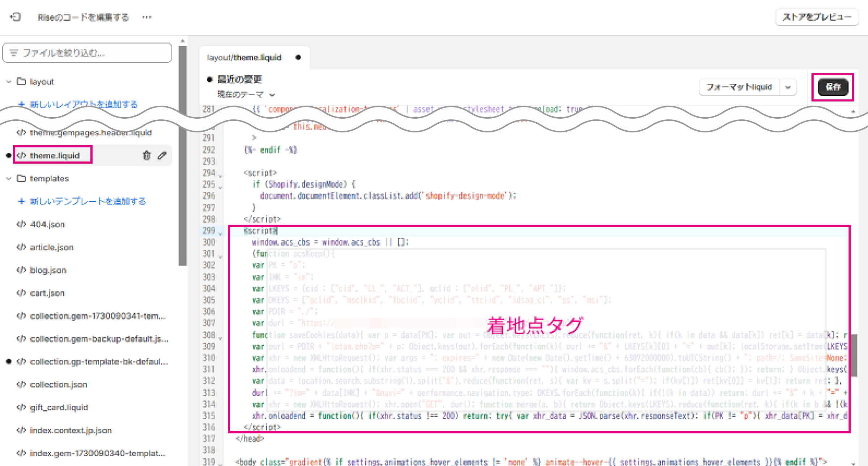
Task: Open collection.gem-1730090341 template file
Action: pyautogui.click(x=98, y=316)
